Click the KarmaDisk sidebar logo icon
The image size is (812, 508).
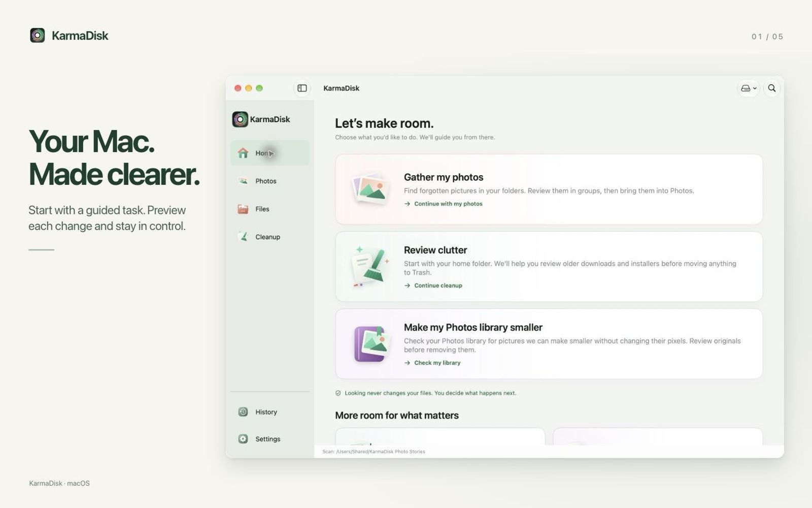click(240, 119)
